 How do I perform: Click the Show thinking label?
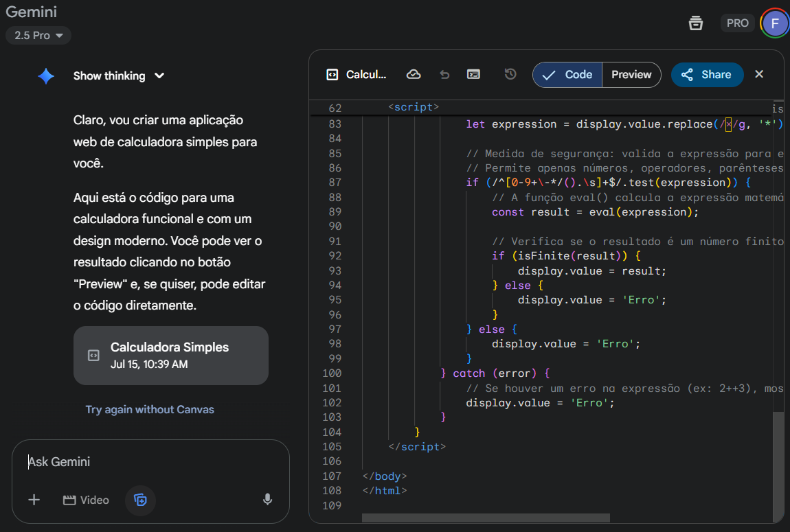coord(109,76)
